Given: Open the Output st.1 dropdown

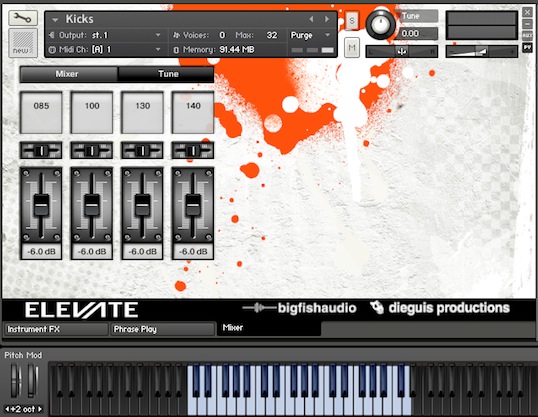Looking at the screenshot, I should (158, 35).
